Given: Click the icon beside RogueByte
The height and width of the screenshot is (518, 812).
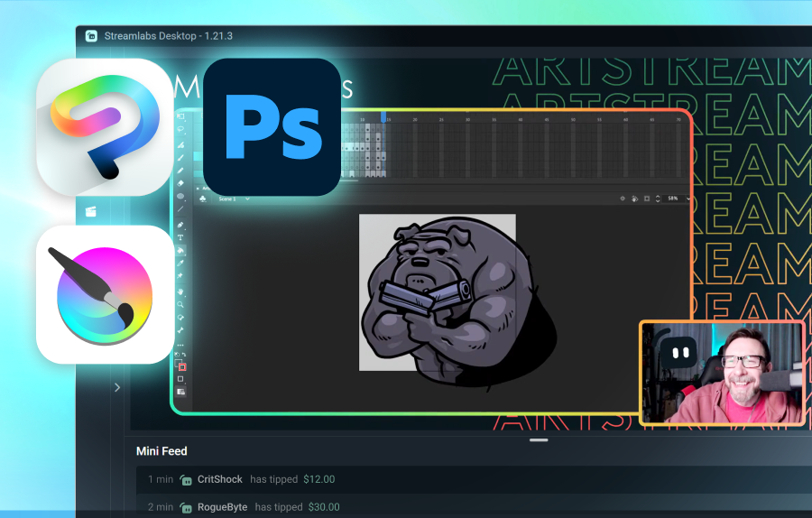Looking at the screenshot, I should 185,508.
